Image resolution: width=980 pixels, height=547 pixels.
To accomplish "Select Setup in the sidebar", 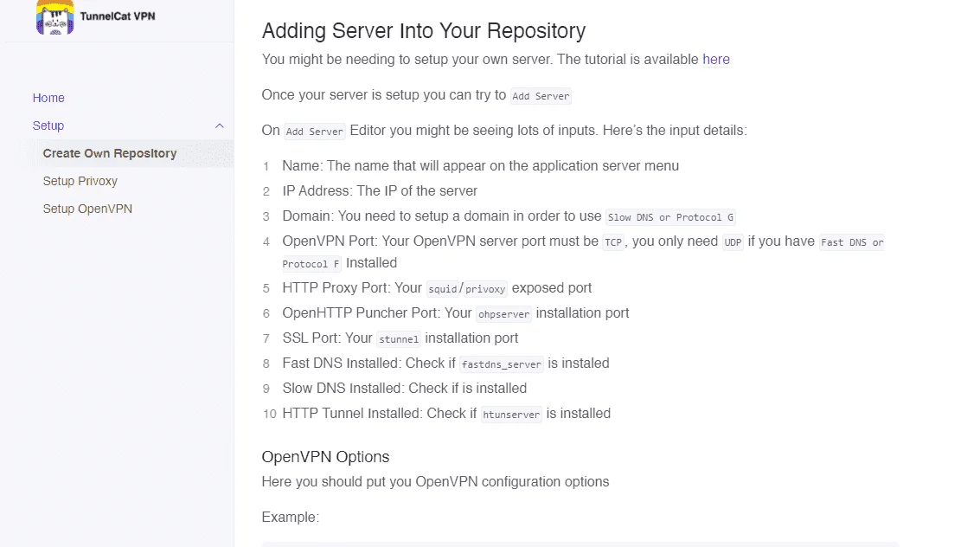I will [48, 125].
